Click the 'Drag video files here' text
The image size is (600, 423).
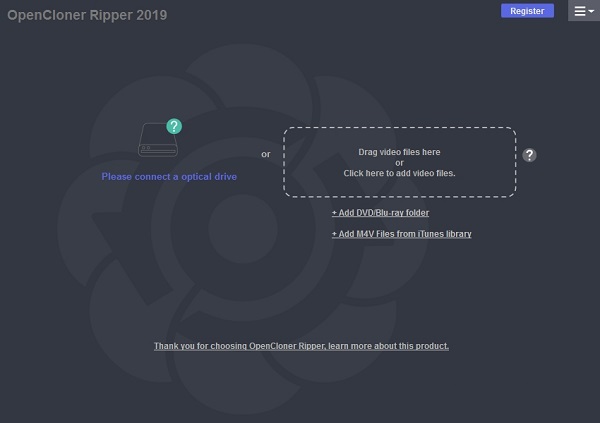point(399,152)
